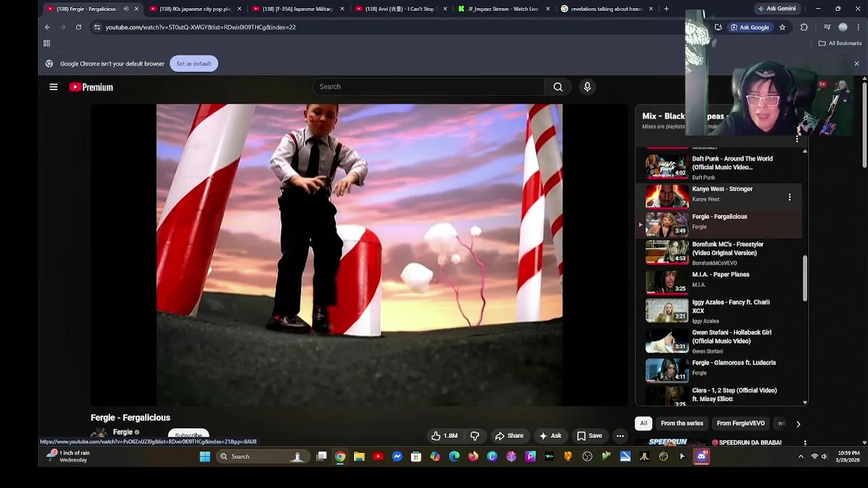Click Set as default browser button
The width and height of the screenshot is (868, 488).
coord(194,64)
